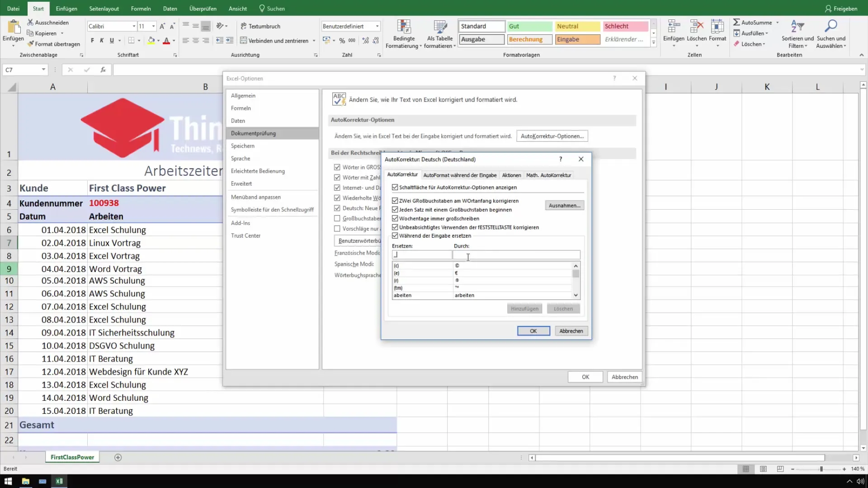Viewport: 868px width, 488px height.
Task: Switch to Page Layout view in status bar
Action: [x=763, y=469]
